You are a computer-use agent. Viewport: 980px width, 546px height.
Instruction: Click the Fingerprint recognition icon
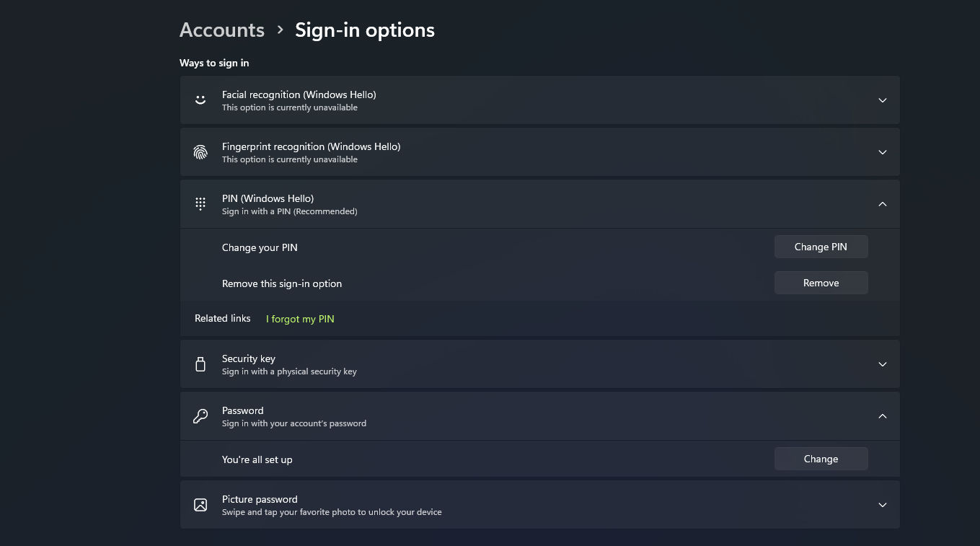(x=200, y=152)
